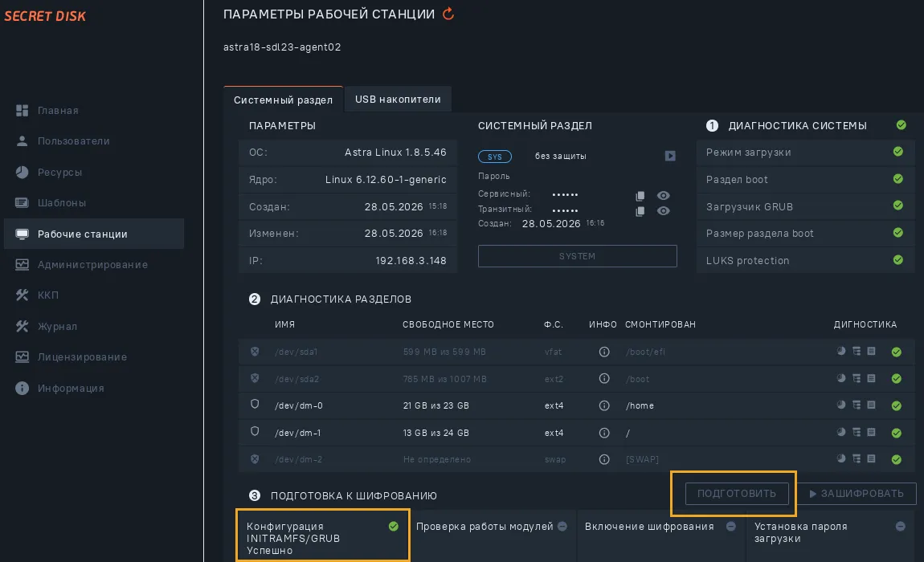Toggle shield for /dev/dm-1 partition

pyautogui.click(x=255, y=431)
